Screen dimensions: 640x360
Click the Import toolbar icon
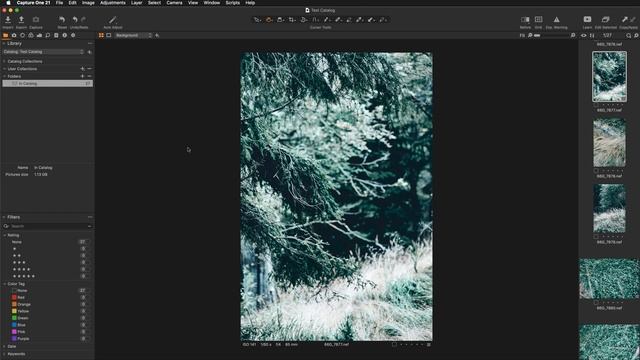pyautogui.click(x=8, y=20)
